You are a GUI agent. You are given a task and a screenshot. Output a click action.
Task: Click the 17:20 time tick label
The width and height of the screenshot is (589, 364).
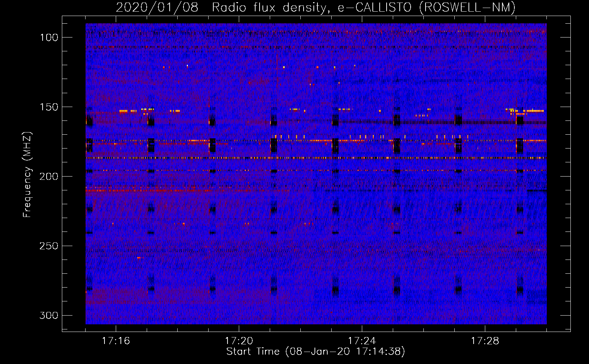[239, 341]
